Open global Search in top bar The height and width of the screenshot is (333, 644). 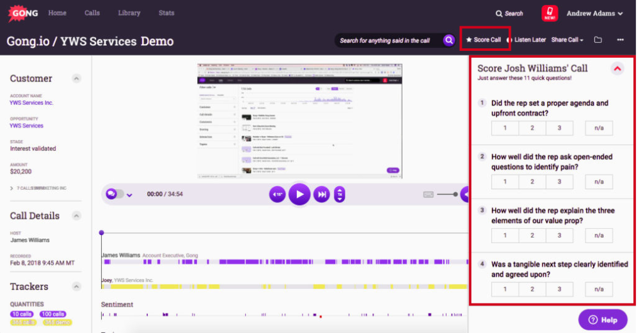(x=509, y=14)
